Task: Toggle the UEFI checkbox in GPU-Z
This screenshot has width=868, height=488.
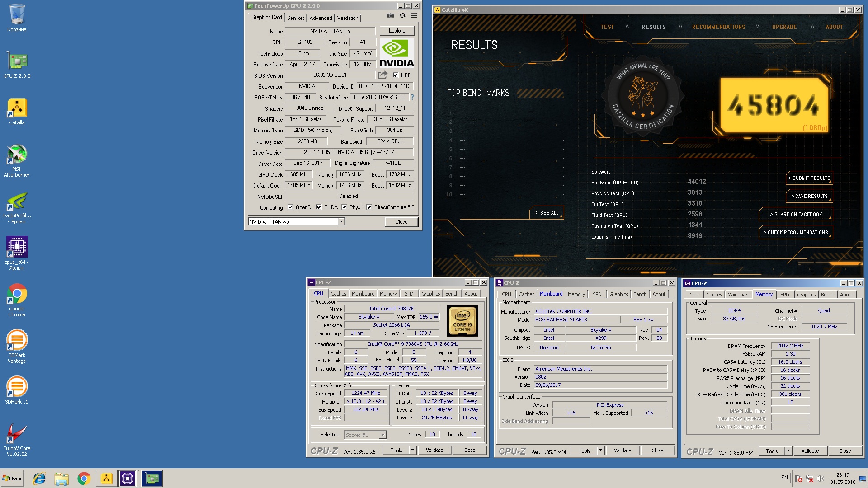Action: tap(396, 75)
